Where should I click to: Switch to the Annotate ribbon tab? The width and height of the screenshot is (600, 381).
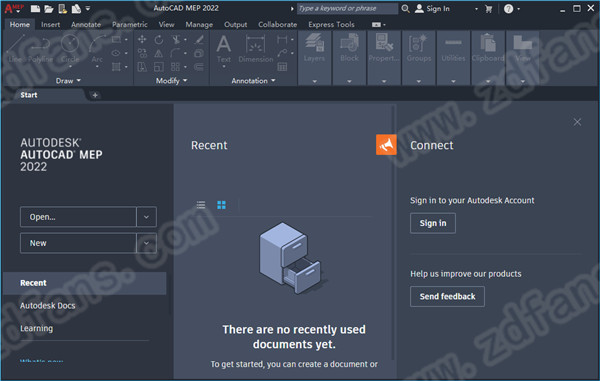point(86,24)
